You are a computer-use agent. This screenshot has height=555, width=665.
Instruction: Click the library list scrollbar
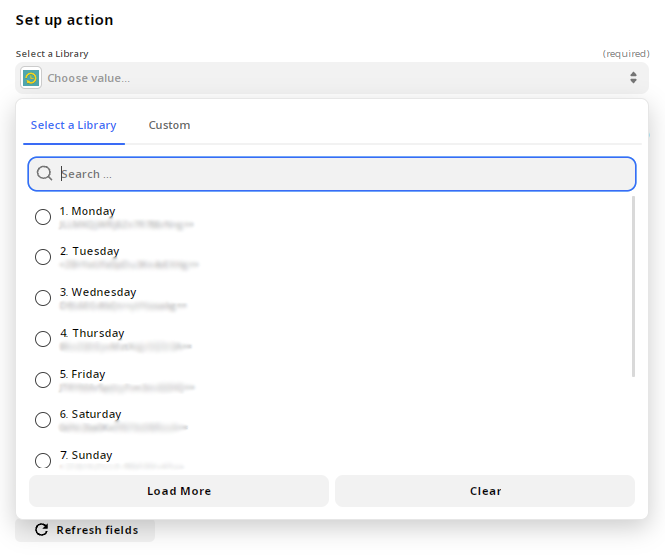(633, 287)
